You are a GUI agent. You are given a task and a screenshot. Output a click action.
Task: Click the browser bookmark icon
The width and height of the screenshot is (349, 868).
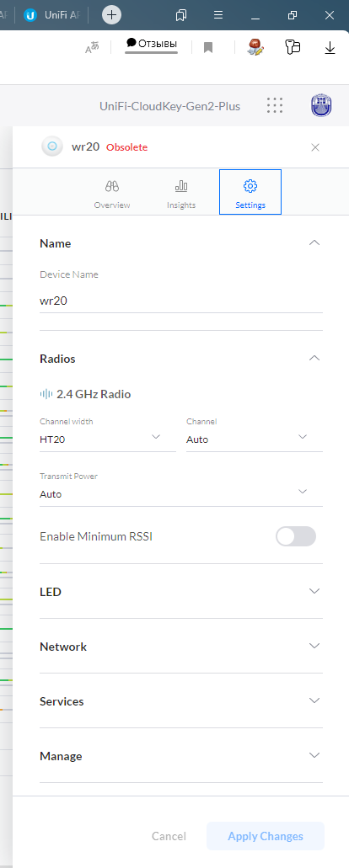(x=208, y=48)
